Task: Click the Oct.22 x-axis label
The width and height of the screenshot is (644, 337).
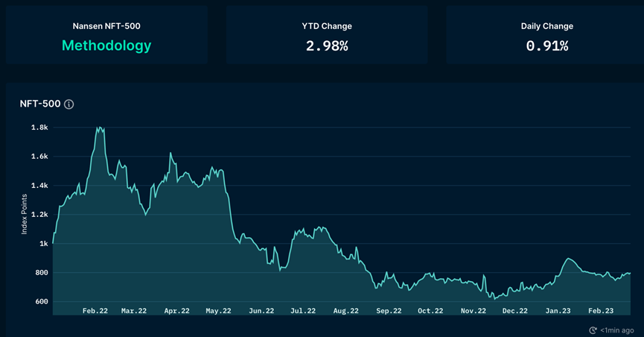Action: coord(430,311)
